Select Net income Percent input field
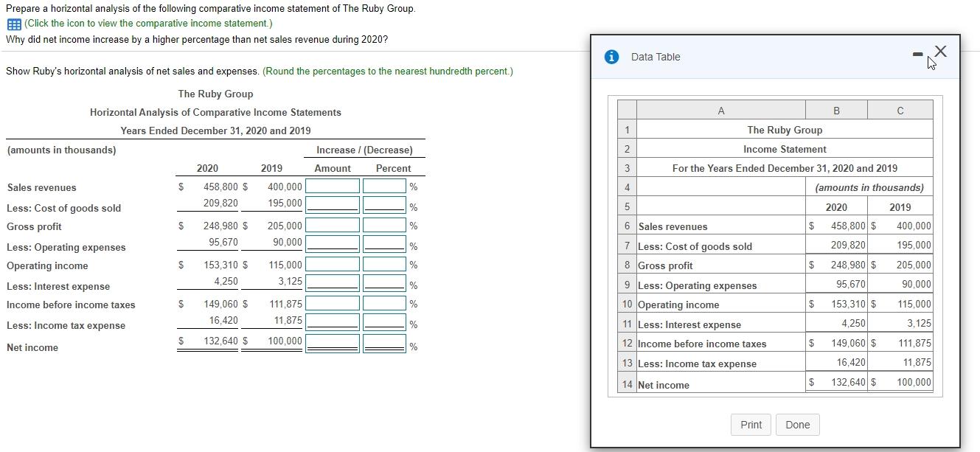This screenshot has width=980, height=452. coord(384,343)
